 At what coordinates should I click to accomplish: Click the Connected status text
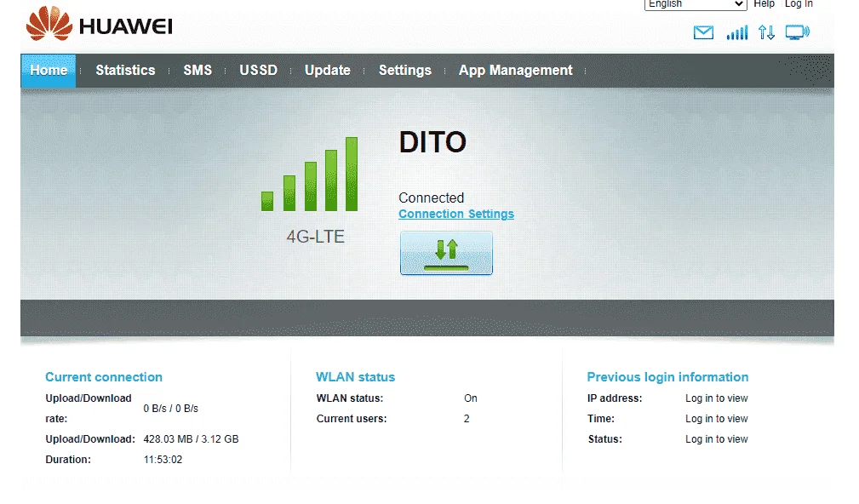coord(431,198)
